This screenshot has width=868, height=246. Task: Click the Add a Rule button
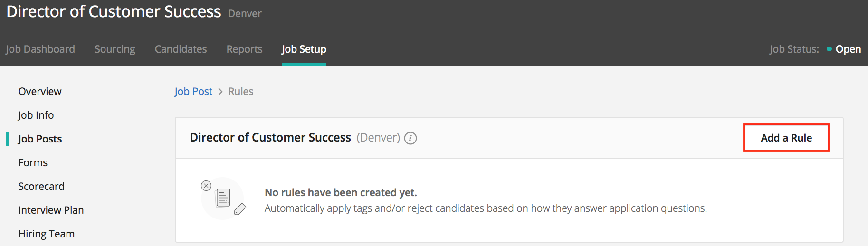pyautogui.click(x=786, y=138)
